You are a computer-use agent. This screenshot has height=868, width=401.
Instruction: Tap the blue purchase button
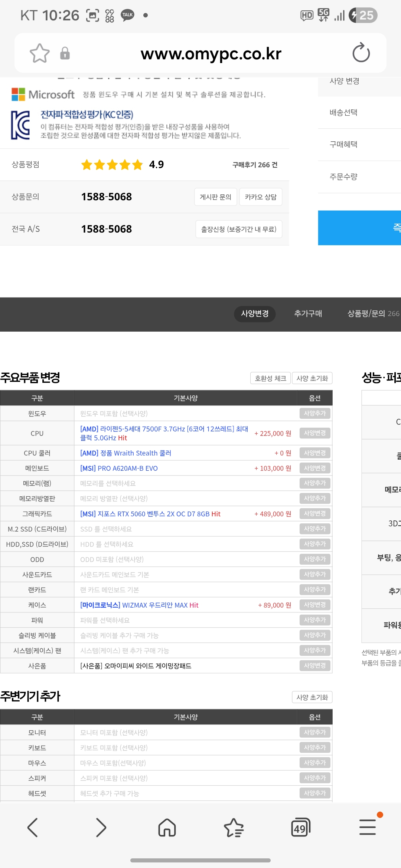click(359, 228)
